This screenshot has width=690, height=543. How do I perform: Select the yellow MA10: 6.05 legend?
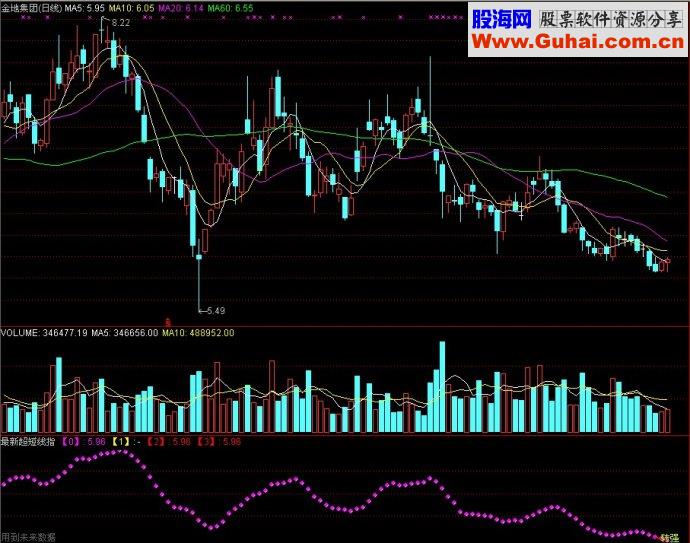(132, 8)
